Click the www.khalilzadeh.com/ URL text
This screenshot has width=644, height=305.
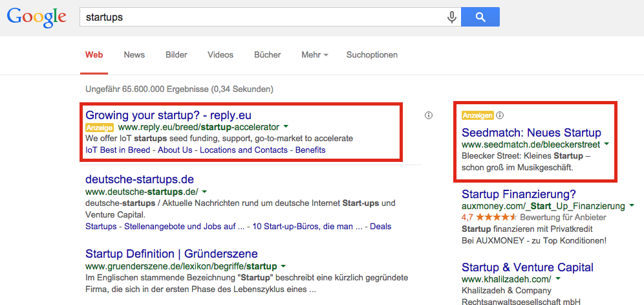[x=506, y=279]
